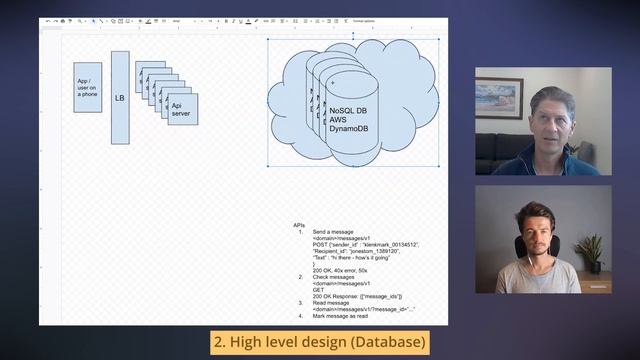640x360 pixels.
Task: Open the fill color picker
Action: pyautogui.click(x=140, y=21)
